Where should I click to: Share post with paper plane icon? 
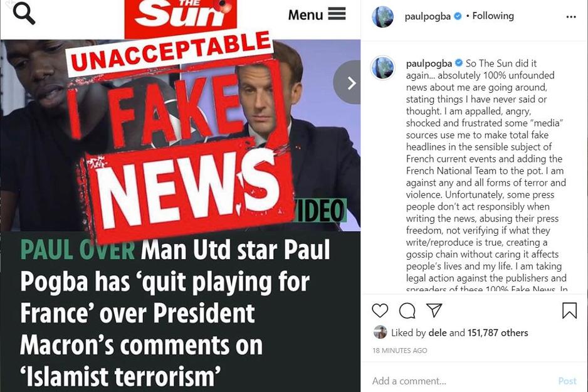pos(434,310)
